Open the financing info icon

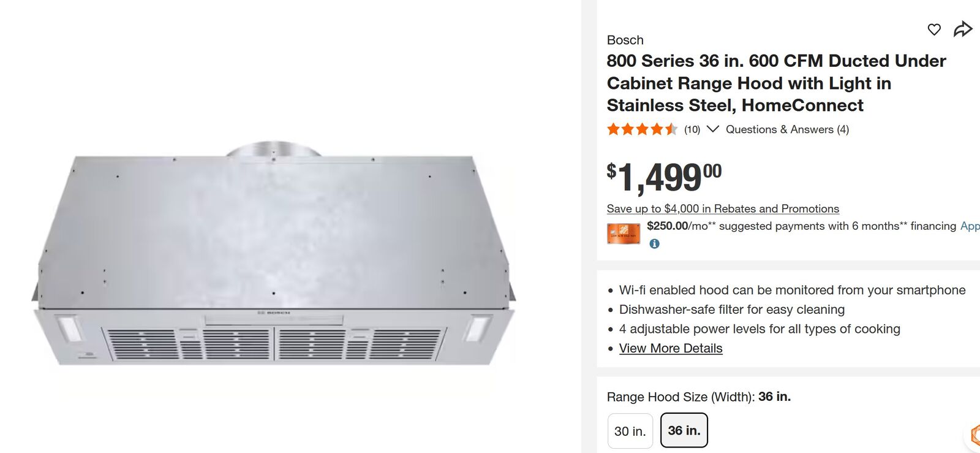[x=654, y=244]
